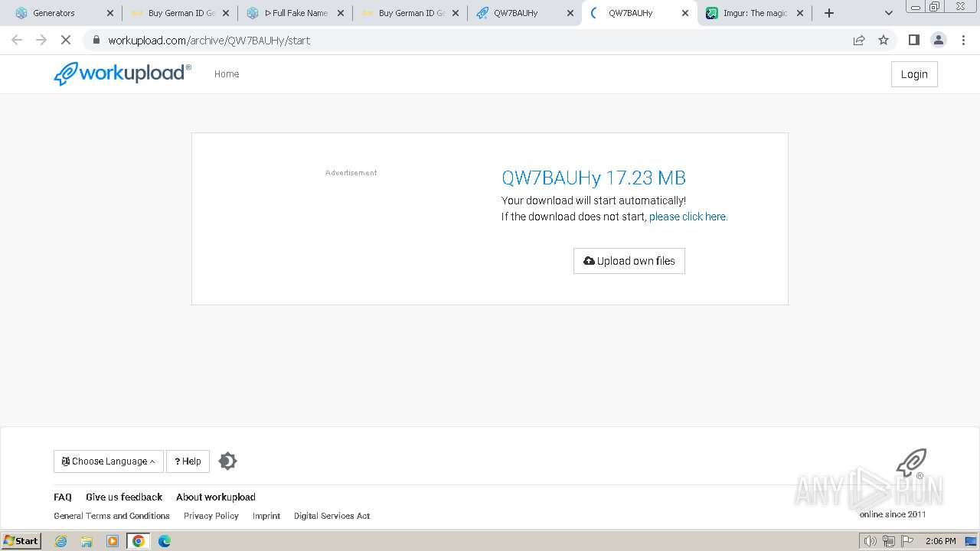This screenshot has width=980, height=551.
Task: Open Chrome three-dot menu
Action: pos(964,40)
